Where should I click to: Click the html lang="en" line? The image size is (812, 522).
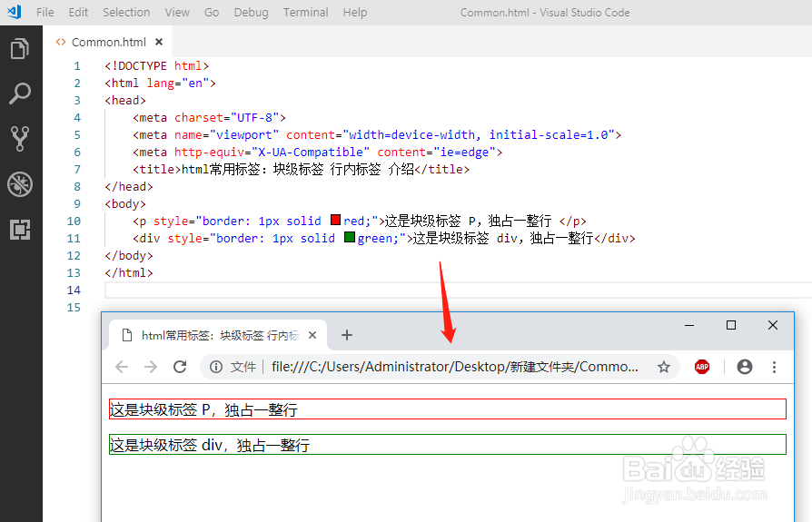click(161, 83)
